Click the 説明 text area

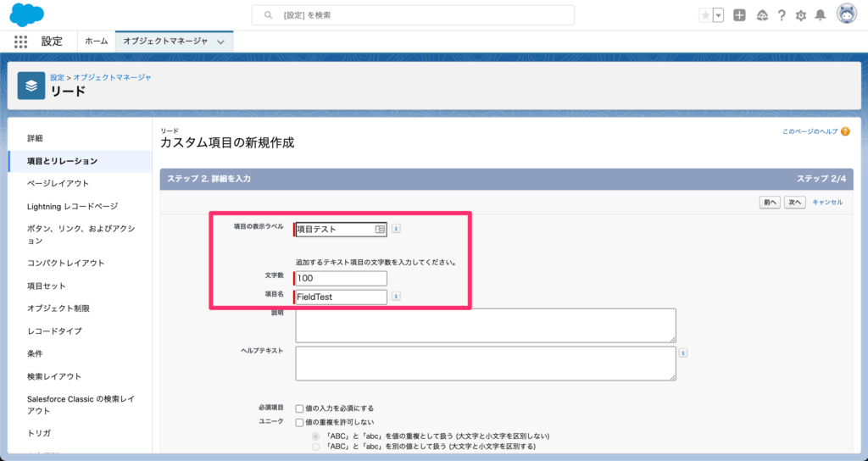tap(486, 325)
